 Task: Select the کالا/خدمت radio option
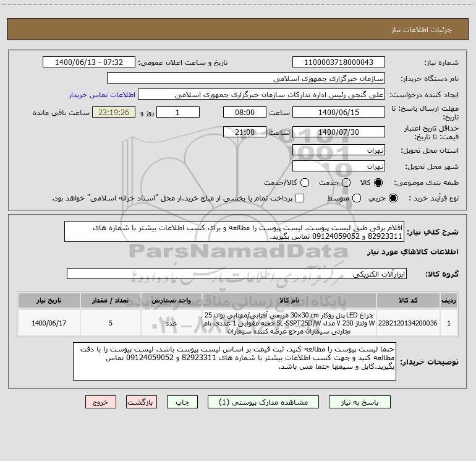305,183
